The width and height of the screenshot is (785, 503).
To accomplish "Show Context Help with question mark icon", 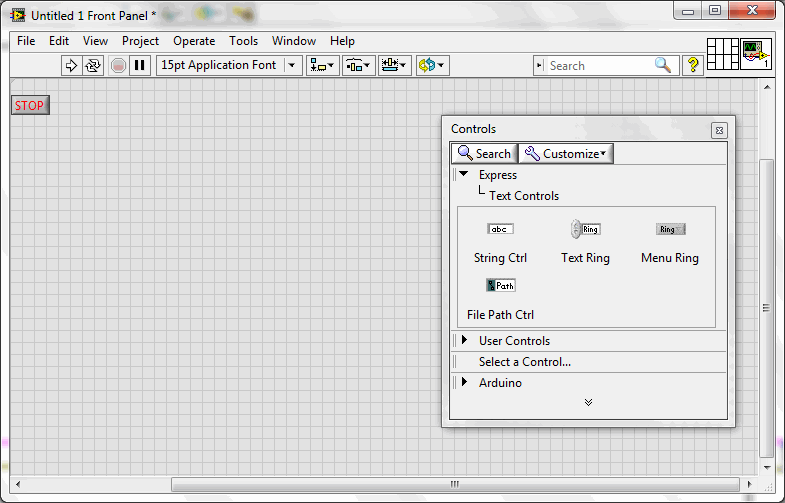I will click(x=693, y=65).
